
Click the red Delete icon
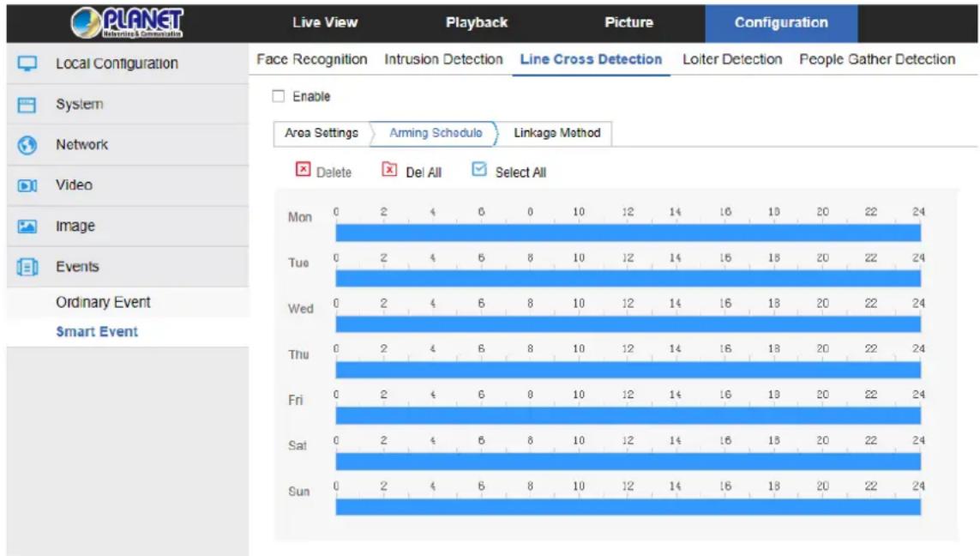303,170
